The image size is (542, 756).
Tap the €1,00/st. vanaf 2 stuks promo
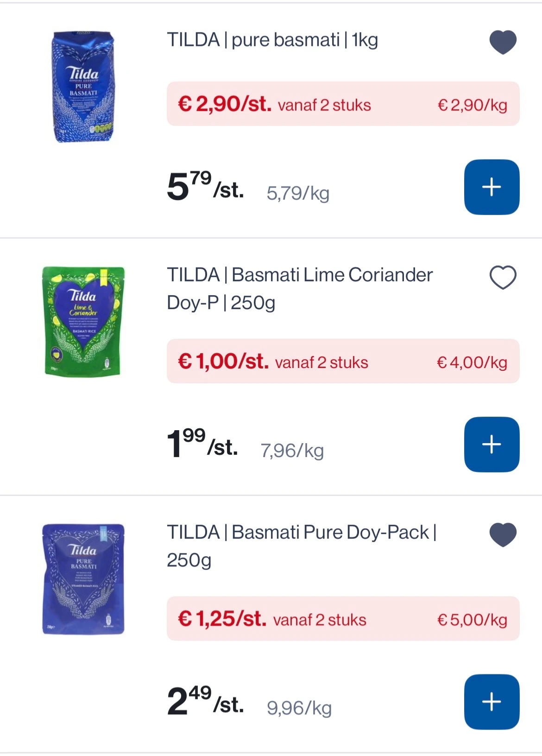[x=343, y=361]
